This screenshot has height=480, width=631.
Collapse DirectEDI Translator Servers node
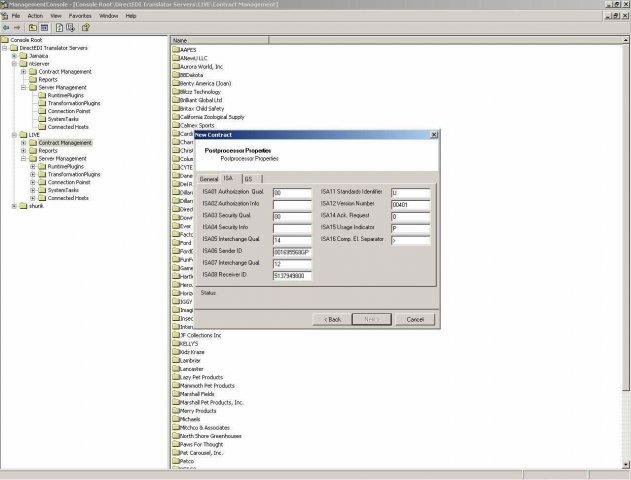coord(5,48)
